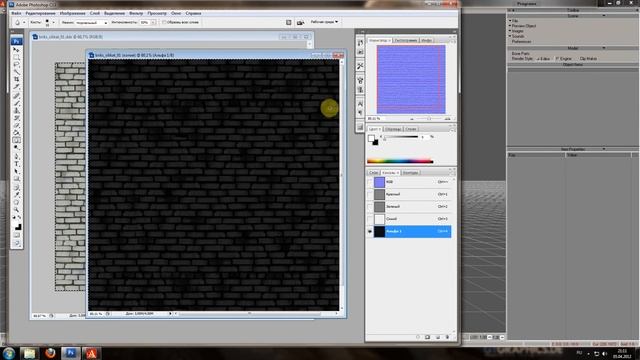Switch to Контуры tab
The image size is (640, 360).
coord(410,173)
